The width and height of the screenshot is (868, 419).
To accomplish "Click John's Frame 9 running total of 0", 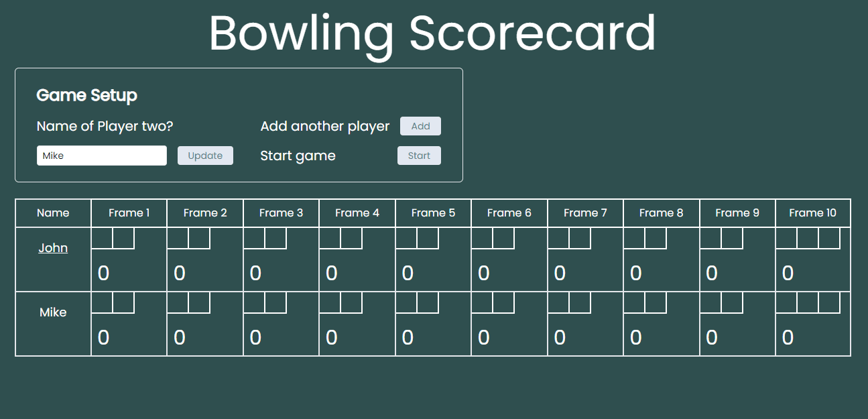I will (712, 273).
